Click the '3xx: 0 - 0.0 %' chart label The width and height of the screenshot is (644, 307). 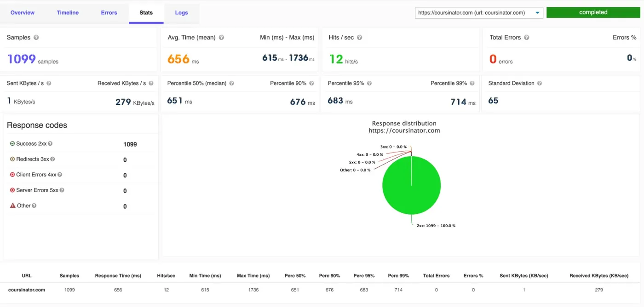click(x=394, y=147)
